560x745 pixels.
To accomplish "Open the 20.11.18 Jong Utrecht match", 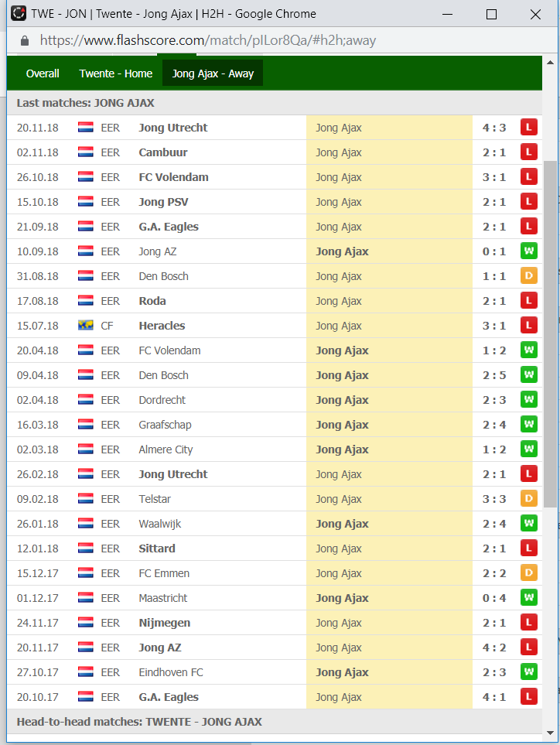I will click(x=275, y=128).
